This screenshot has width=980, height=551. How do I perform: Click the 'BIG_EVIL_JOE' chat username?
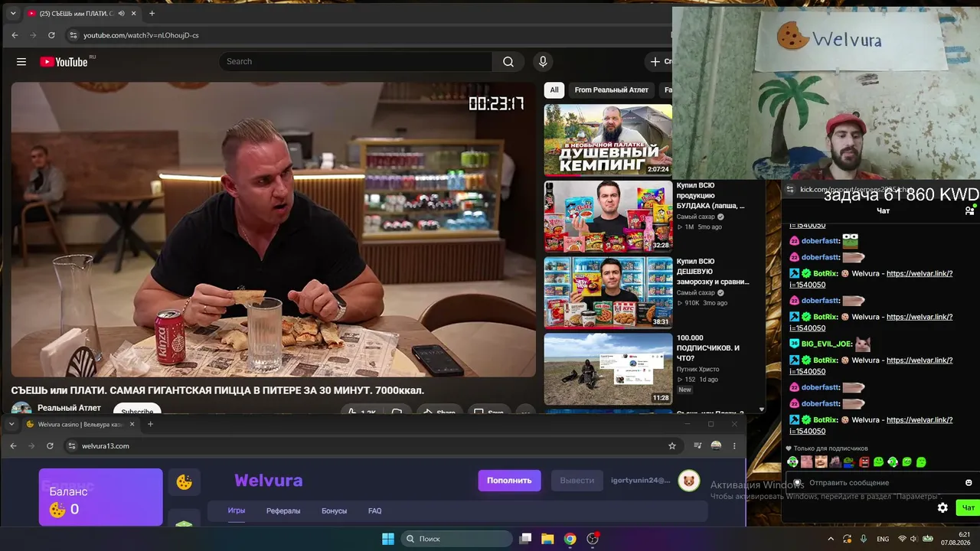pos(826,344)
